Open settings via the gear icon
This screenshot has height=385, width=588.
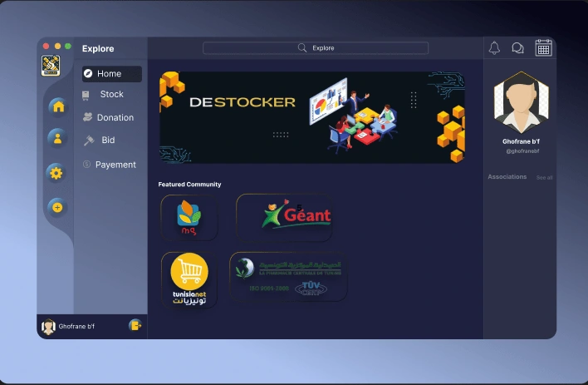[56, 173]
